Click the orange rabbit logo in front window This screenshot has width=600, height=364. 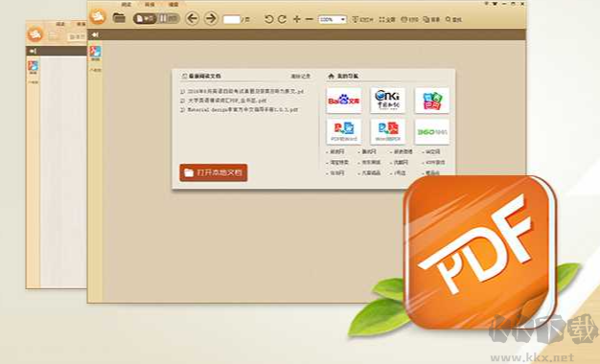pyautogui.click(x=98, y=17)
